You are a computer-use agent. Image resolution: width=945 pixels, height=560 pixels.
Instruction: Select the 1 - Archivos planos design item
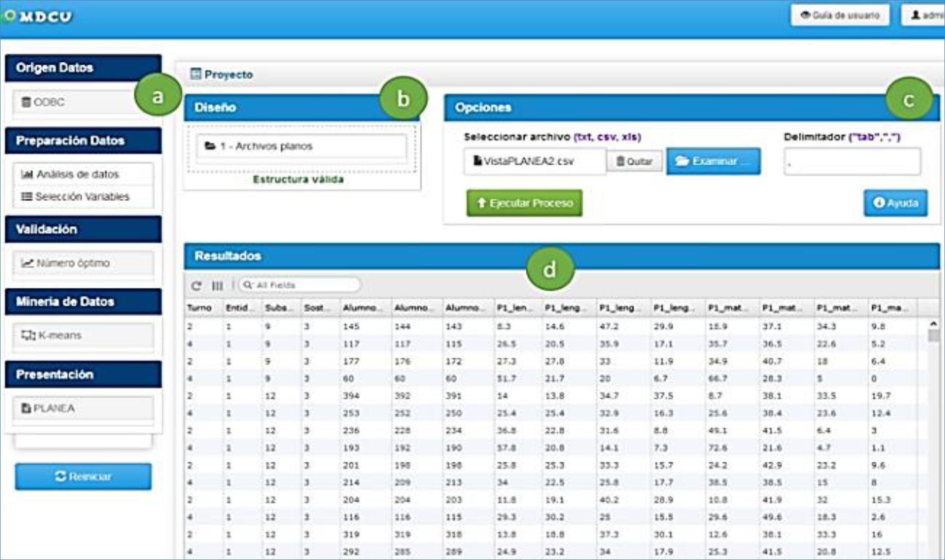pyautogui.click(x=301, y=147)
